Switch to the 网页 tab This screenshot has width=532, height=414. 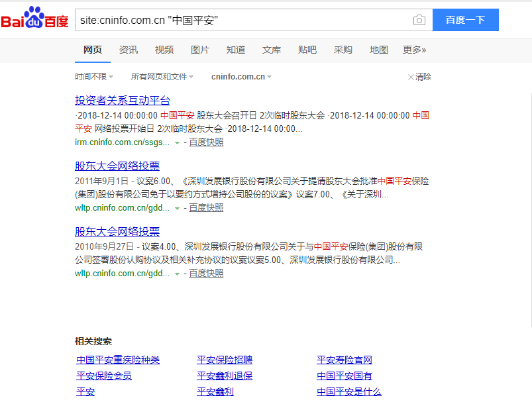click(x=93, y=50)
